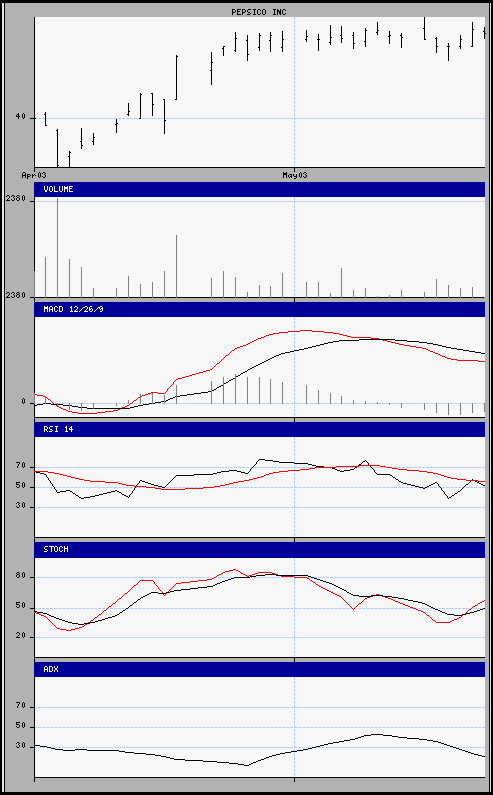Click the ADX 30 level label
Screen dimensions: 493x795
pos(20,746)
